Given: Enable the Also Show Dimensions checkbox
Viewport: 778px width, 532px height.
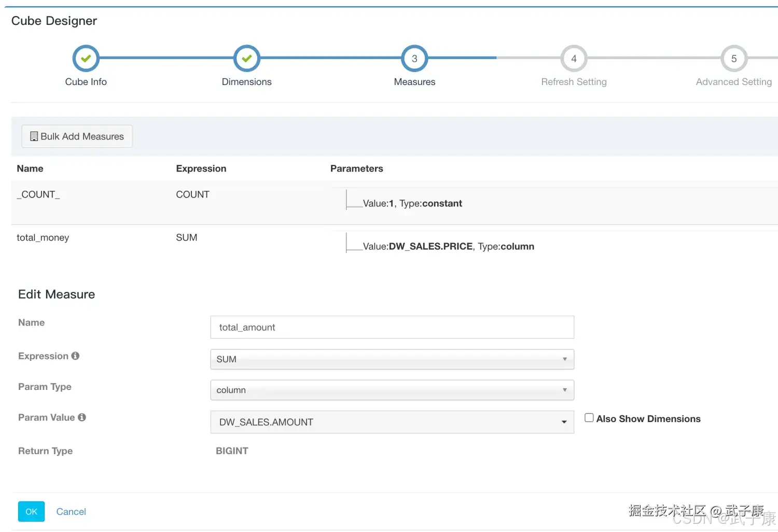Looking at the screenshot, I should 589,418.
